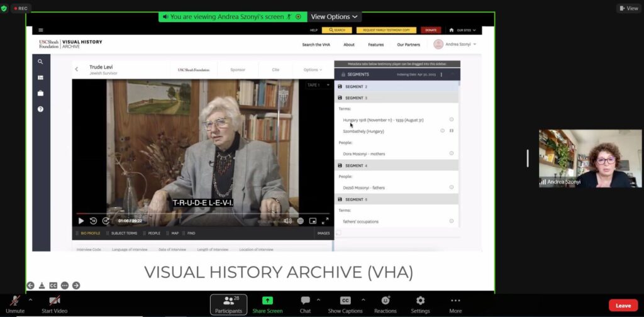The height and width of the screenshot is (317, 644).
Task: Expand the Options dropdown above video
Action: pos(313,70)
